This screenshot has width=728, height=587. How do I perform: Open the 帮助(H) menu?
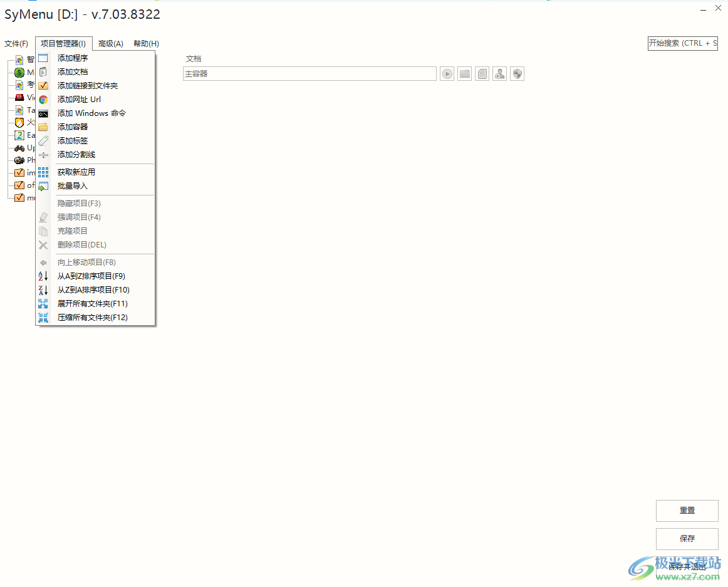(146, 43)
